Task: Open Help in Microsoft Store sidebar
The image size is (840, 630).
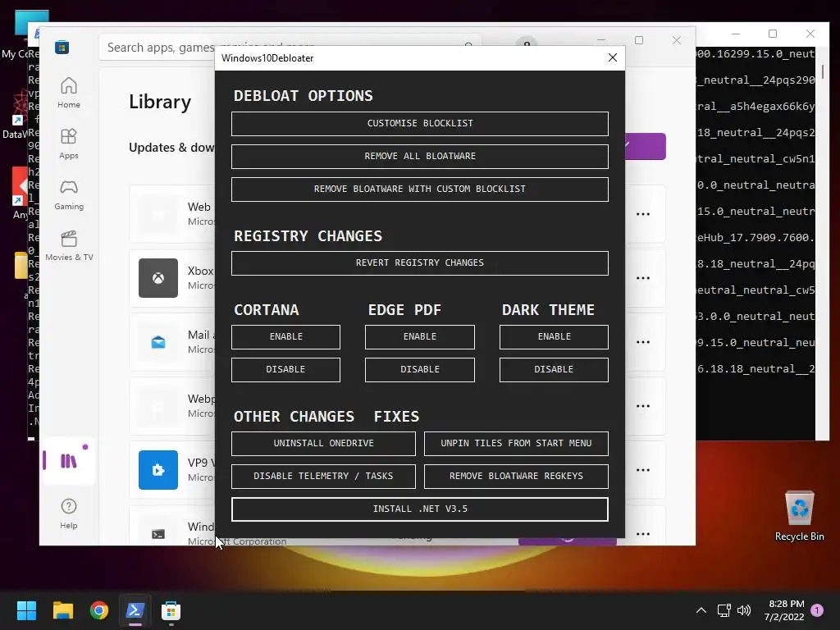Action: (69, 514)
